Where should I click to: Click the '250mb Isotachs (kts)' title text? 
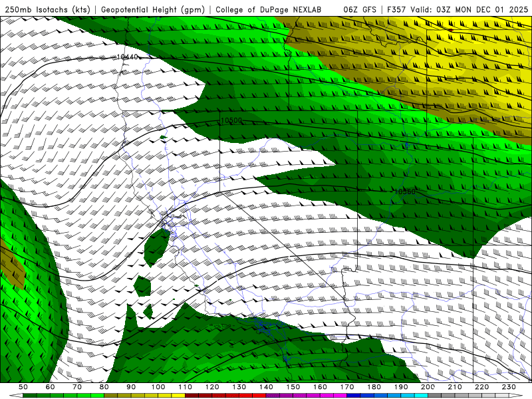coord(47,9)
